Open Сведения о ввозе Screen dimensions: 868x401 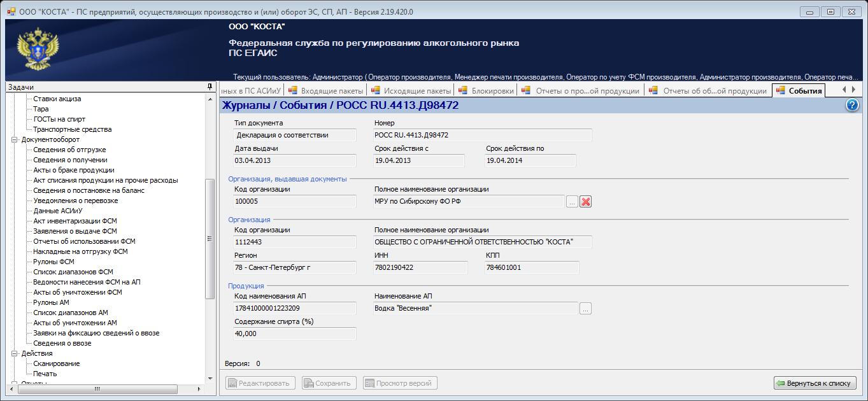pyautogui.click(x=62, y=343)
